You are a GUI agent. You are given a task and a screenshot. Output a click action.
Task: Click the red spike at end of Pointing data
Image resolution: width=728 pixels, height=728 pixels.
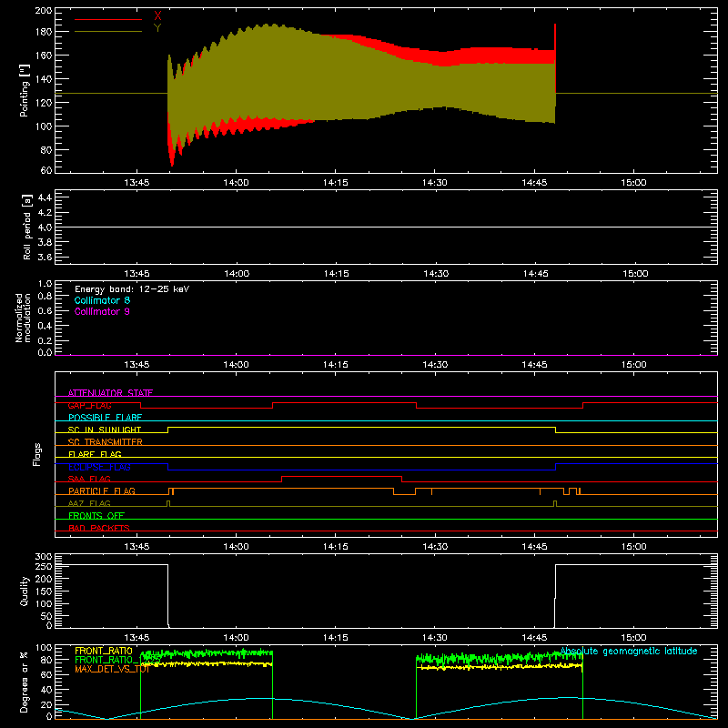(555, 58)
